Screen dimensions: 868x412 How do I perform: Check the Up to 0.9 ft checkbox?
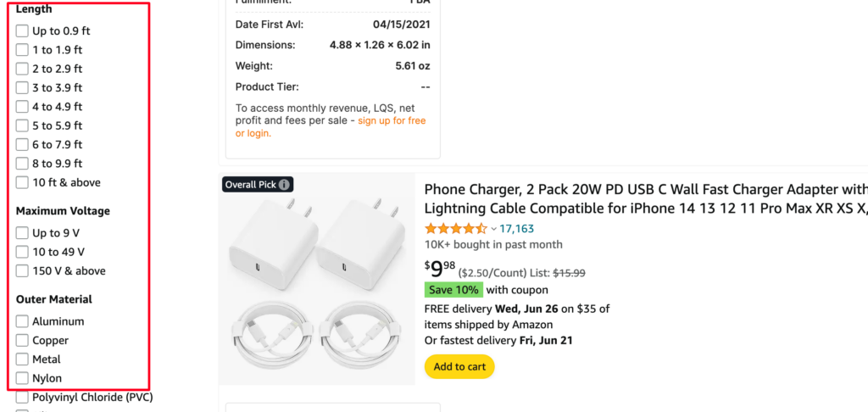coord(22,31)
